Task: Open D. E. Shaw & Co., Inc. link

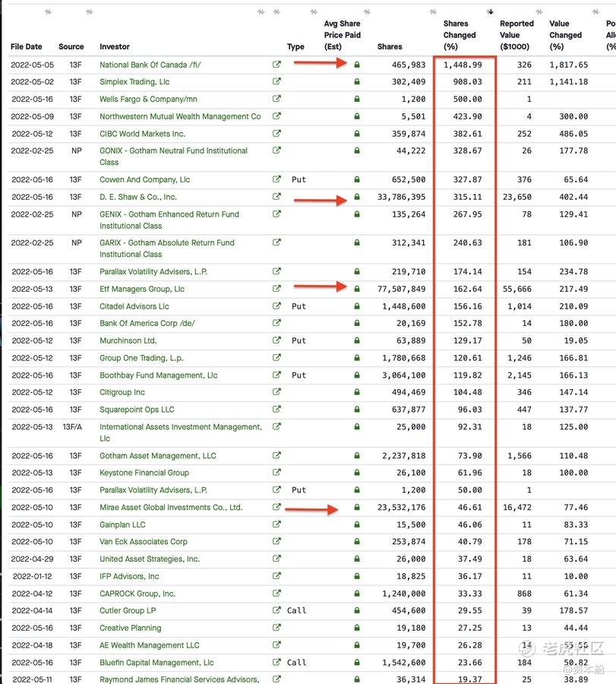Action: point(137,197)
